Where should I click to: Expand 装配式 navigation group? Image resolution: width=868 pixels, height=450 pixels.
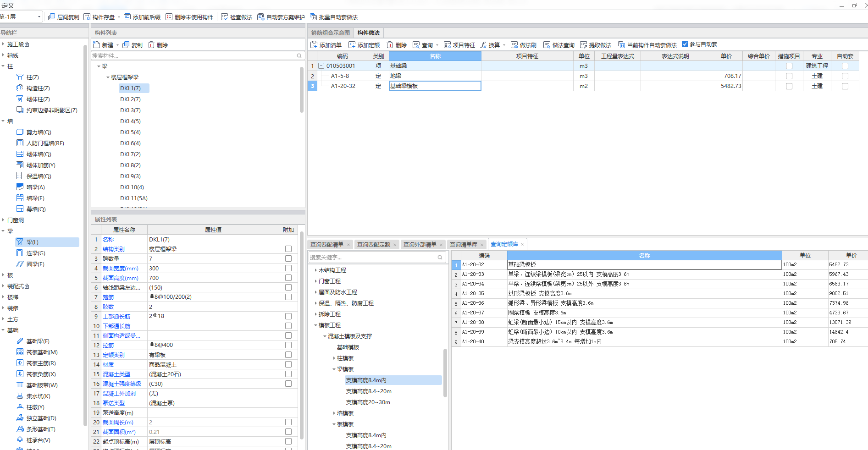[x=3, y=286]
